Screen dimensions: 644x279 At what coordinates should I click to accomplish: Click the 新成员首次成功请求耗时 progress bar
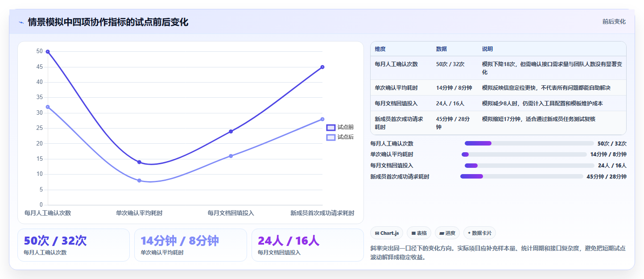point(522,176)
